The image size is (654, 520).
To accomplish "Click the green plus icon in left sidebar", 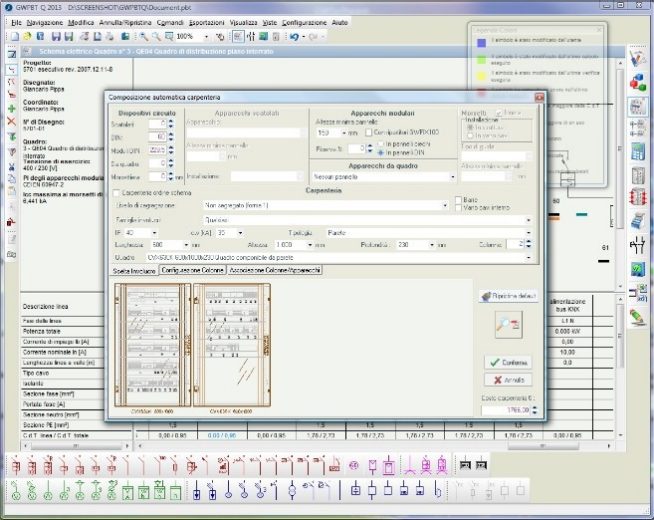I will click(x=10, y=107).
